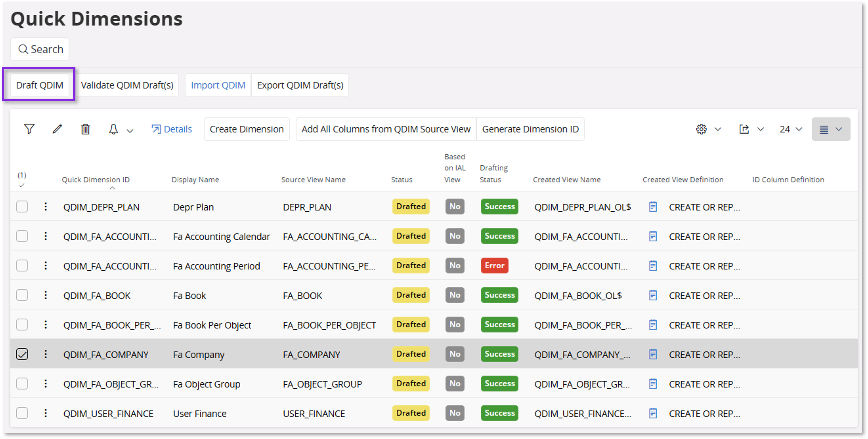Open view definition document icon for User Finance row
This screenshot has width=868, height=439.
(653, 413)
